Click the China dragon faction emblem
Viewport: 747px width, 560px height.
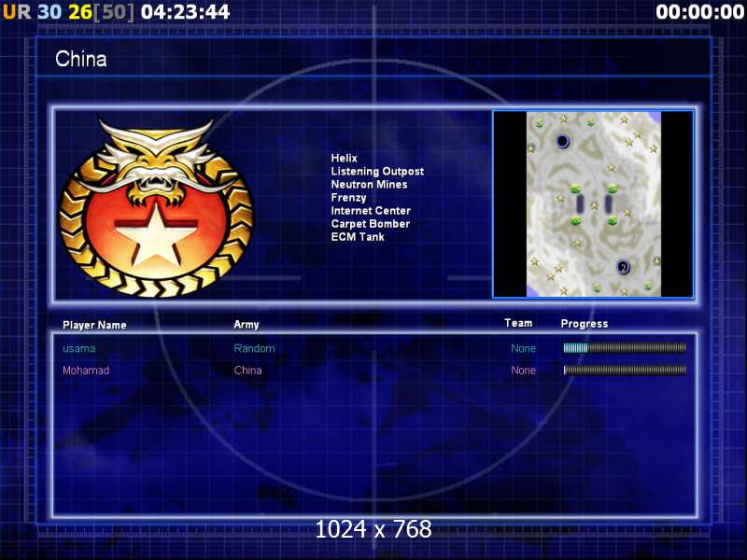(x=156, y=207)
